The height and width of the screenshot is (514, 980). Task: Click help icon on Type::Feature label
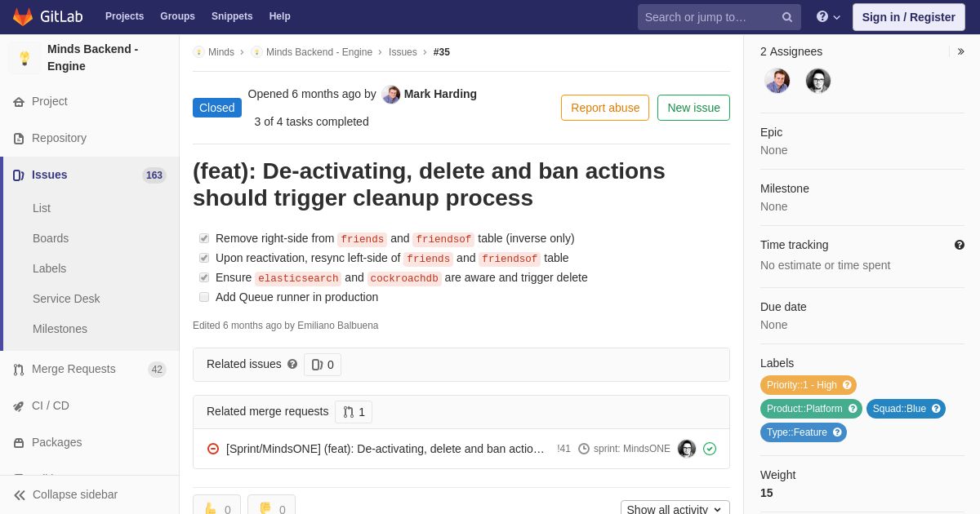click(837, 432)
